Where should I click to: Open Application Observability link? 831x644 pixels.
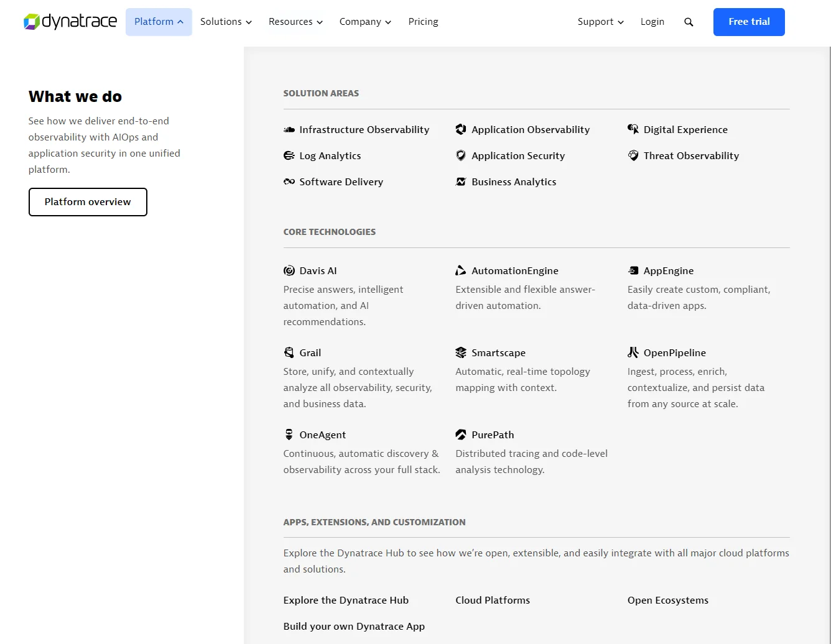(531, 129)
